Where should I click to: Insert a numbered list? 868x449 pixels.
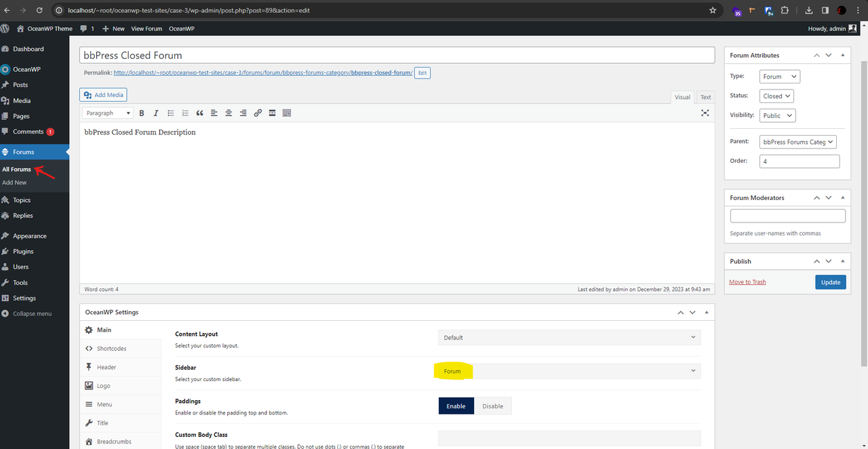click(x=185, y=113)
